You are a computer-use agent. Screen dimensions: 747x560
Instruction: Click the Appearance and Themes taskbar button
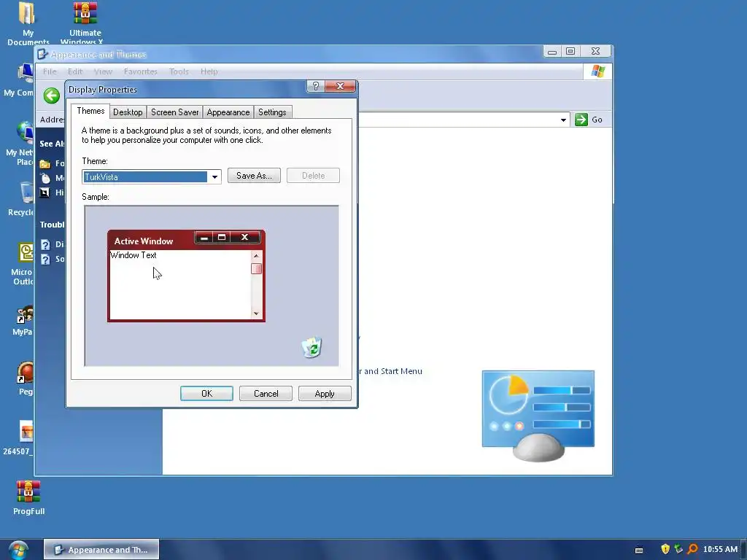tap(101, 550)
